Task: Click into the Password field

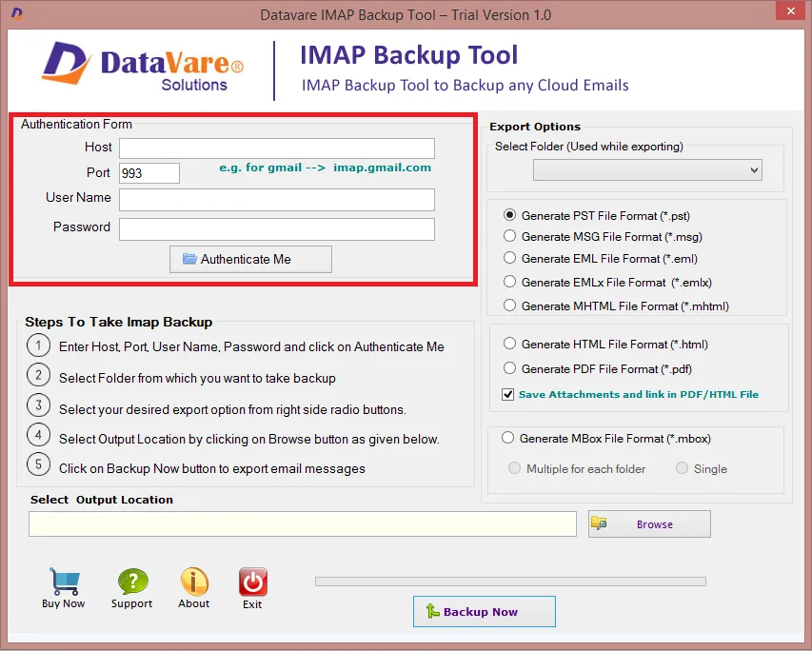Action: (277, 229)
